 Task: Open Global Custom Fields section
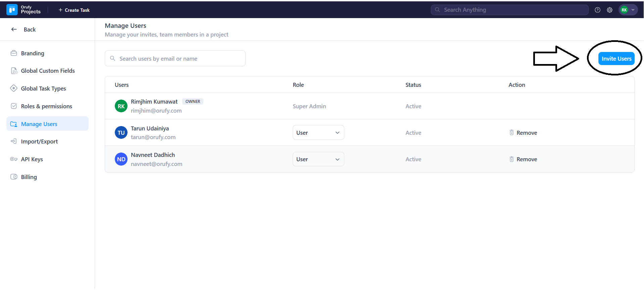pyautogui.click(x=48, y=71)
